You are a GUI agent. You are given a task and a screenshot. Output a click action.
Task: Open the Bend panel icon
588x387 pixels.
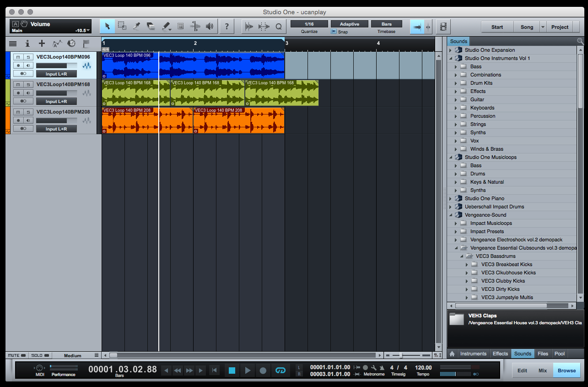click(264, 27)
